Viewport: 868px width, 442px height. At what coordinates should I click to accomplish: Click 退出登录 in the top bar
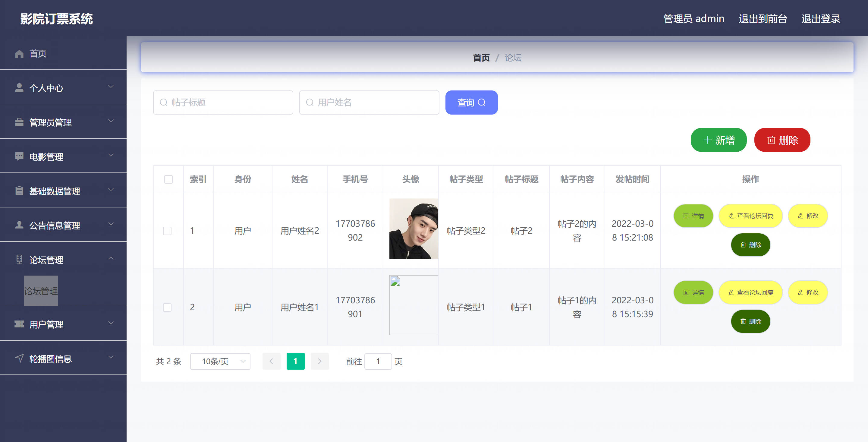821,19
